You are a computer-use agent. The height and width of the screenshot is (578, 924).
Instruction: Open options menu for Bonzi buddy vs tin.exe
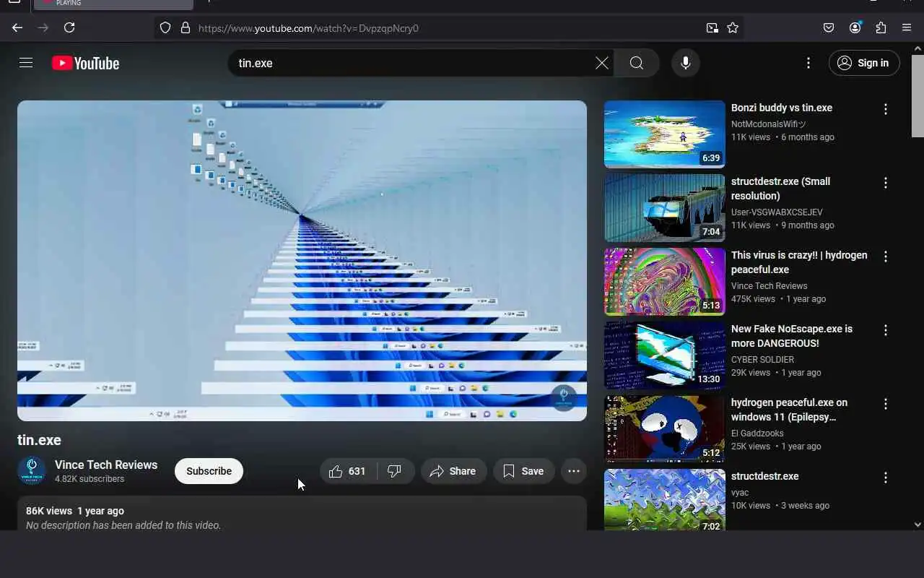pos(886,109)
